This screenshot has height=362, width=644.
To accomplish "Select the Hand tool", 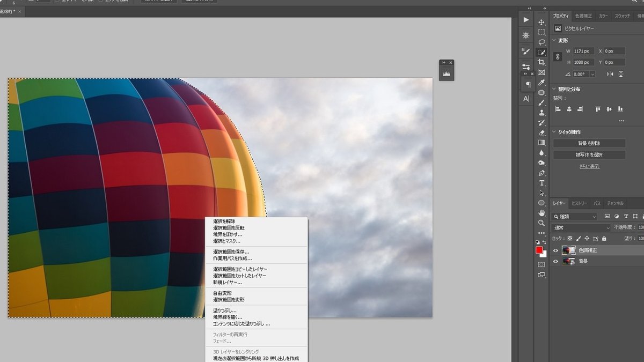I will [x=541, y=213].
